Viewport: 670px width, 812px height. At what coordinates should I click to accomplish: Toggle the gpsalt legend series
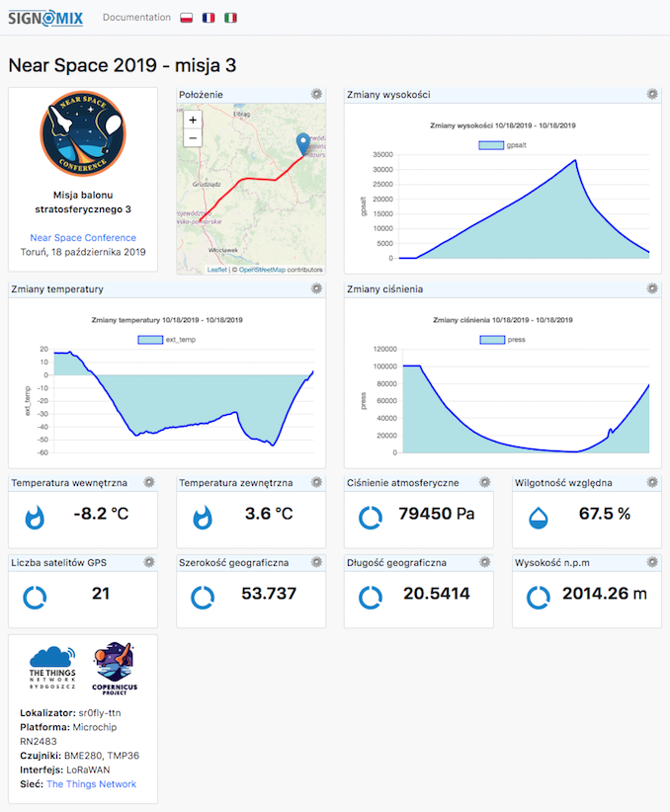502,145
